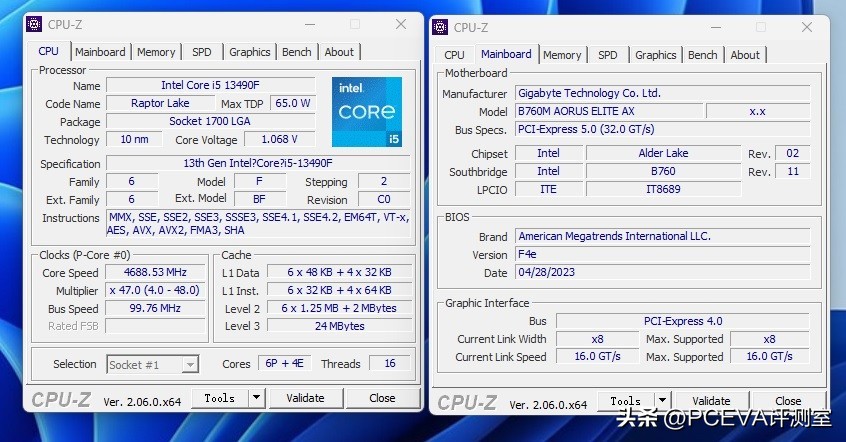Close left CPU-Z window with X
The height and width of the screenshot is (442, 846).
(401, 24)
